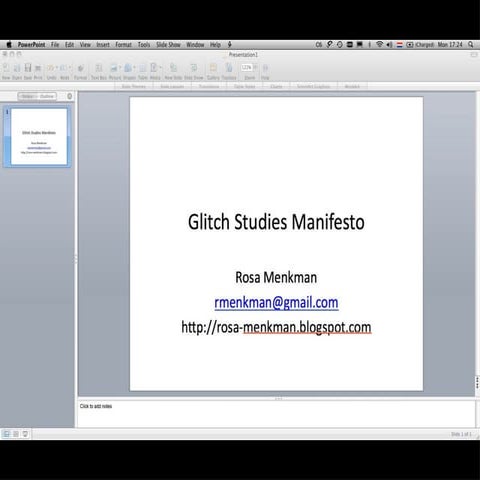Viewport: 480px width, 480px height.
Task: Follow the rmenkman@gmail.com link
Action: [x=276, y=303]
